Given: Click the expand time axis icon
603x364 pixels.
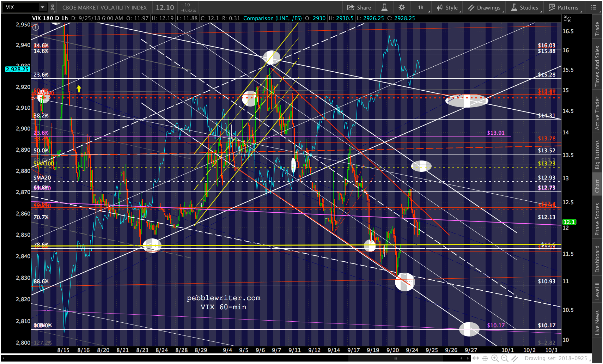Looking at the screenshot, I should coord(476,358).
